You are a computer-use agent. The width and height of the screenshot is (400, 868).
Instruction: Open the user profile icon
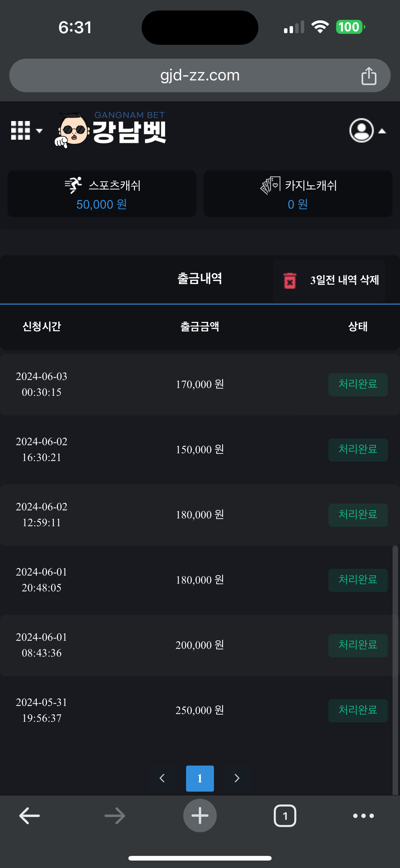pyautogui.click(x=361, y=130)
